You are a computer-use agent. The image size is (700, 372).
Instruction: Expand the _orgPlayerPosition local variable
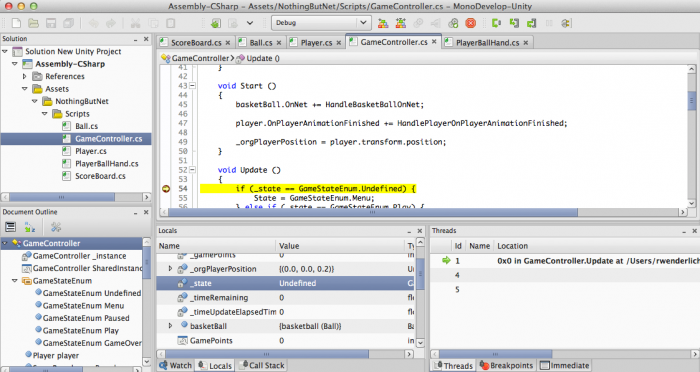pos(170,268)
